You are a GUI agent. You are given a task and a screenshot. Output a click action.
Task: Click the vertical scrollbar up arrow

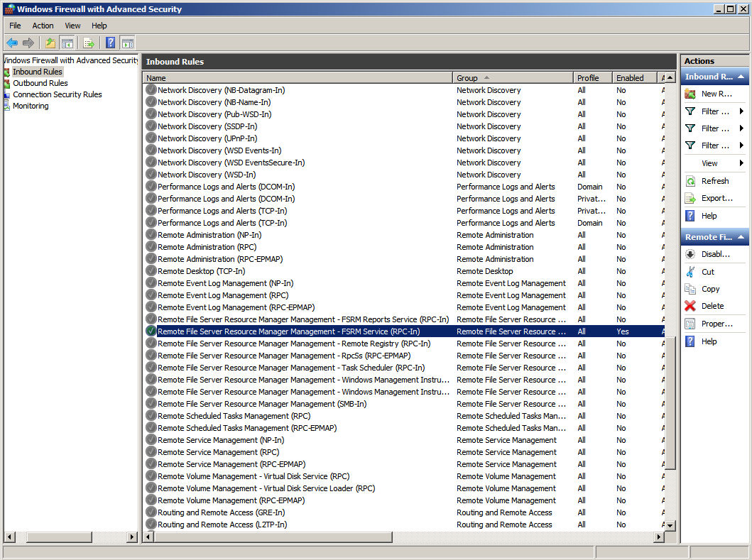coord(670,77)
